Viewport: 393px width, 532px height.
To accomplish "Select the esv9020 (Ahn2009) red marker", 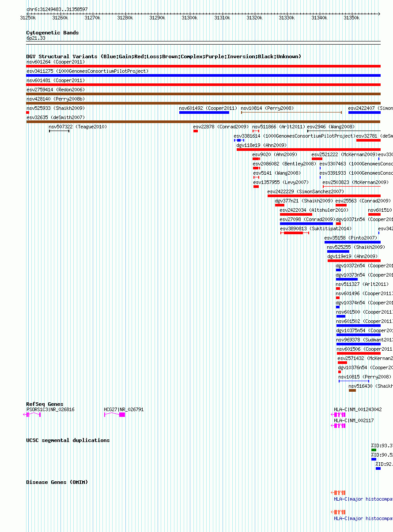I will 256,159.
